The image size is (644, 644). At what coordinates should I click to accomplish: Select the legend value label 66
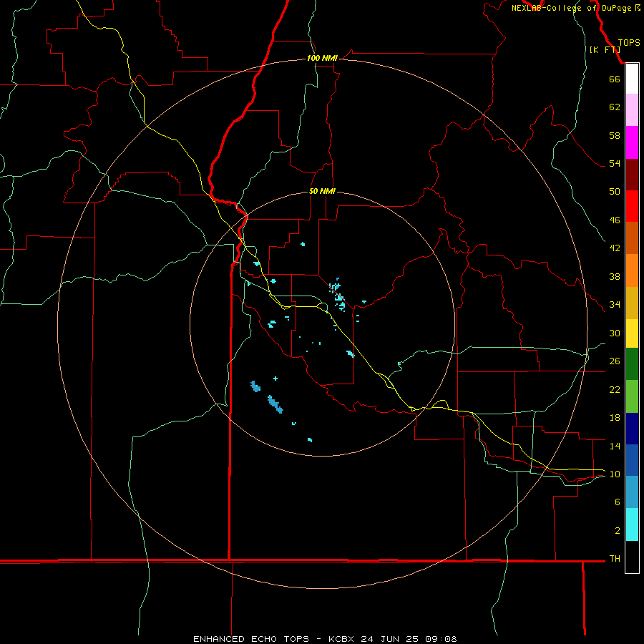(615, 79)
